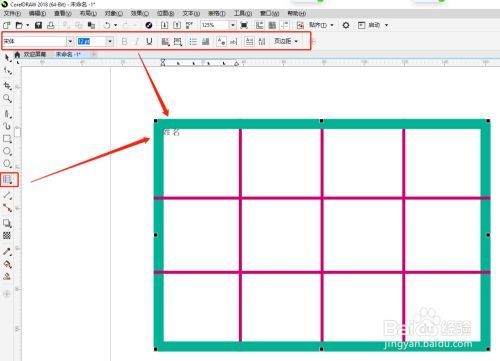The width and height of the screenshot is (500, 361).
Task: Select the Table tool in the toolbox
Action: pyautogui.click(x=8, y=180)
